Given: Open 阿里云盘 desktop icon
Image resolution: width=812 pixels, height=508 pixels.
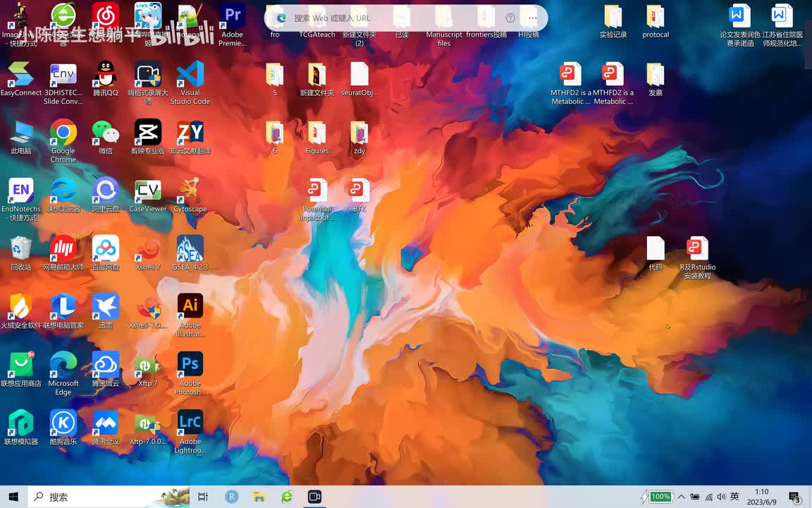Looking at the screenshot, I should pyautogui.click(x=106, y=195).
